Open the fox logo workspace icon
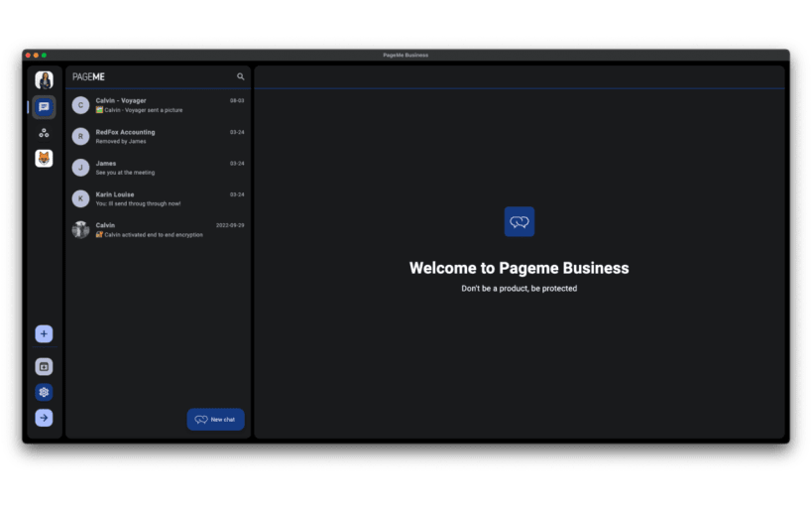 (x=44, y=158)
